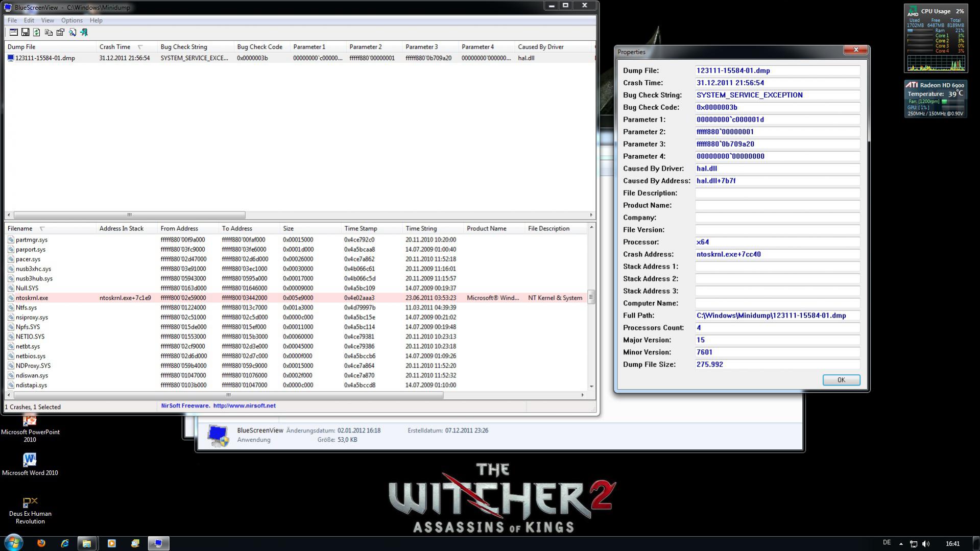This screenshot has width=980, height=551.
Task: Sort driver list by Time Stamp column
Action: coord(372,229)
